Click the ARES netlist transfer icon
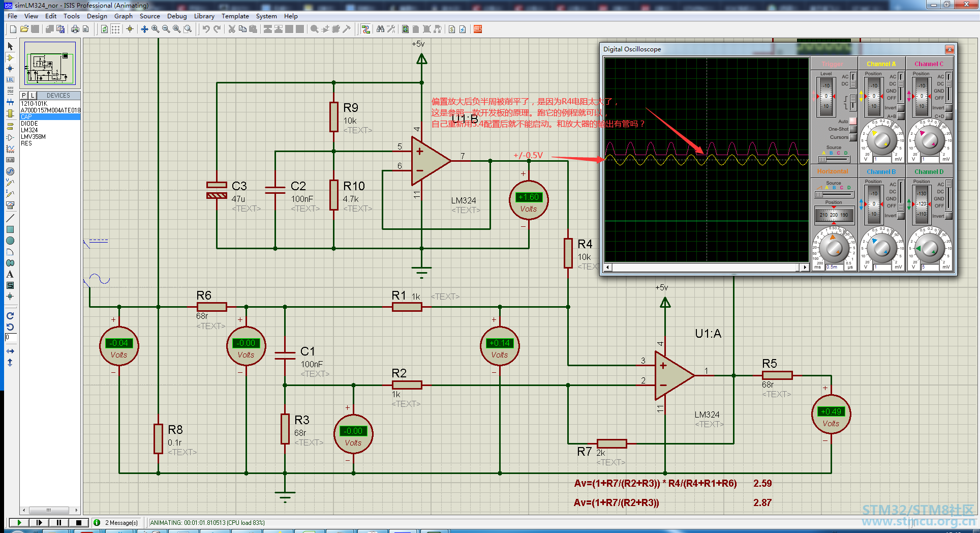This screenshot has width=980, height=533. click(x=478, y=29)
